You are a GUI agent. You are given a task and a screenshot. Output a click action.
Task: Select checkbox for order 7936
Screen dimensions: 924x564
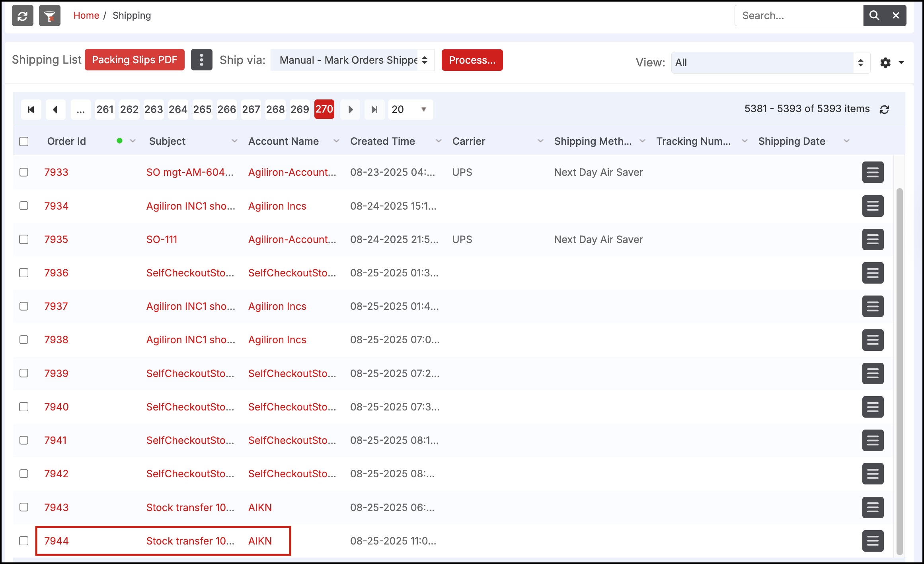point(24,273)
